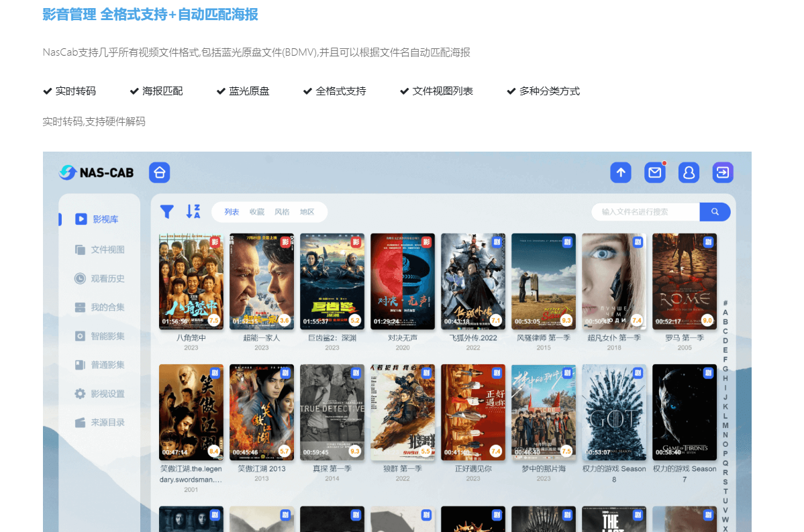Click the 我的合集 sidebar icon

(80, 307)
